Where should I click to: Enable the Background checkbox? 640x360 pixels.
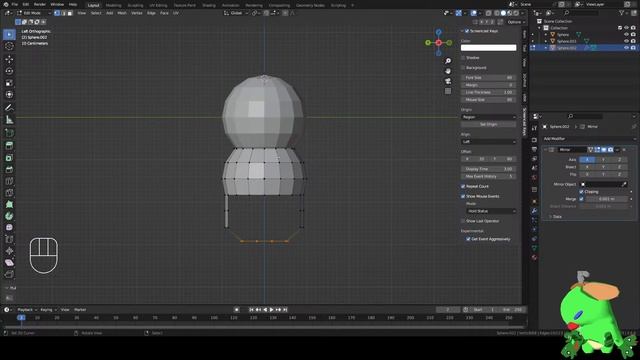pyautogui.click(x=463, y=68)
